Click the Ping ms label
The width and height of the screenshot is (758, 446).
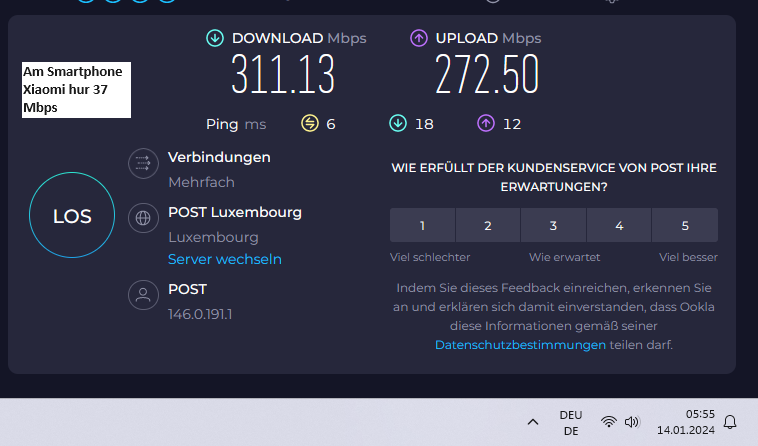[236, 124]
